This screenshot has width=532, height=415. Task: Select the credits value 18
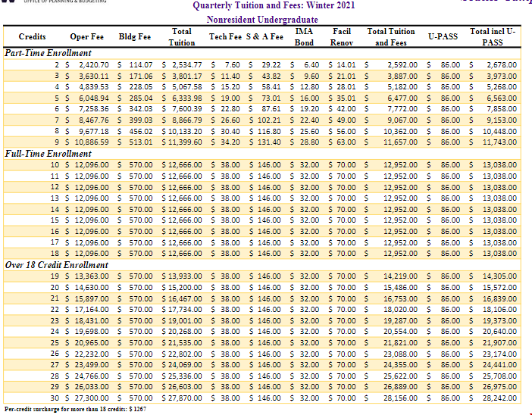tap(55, 254)
